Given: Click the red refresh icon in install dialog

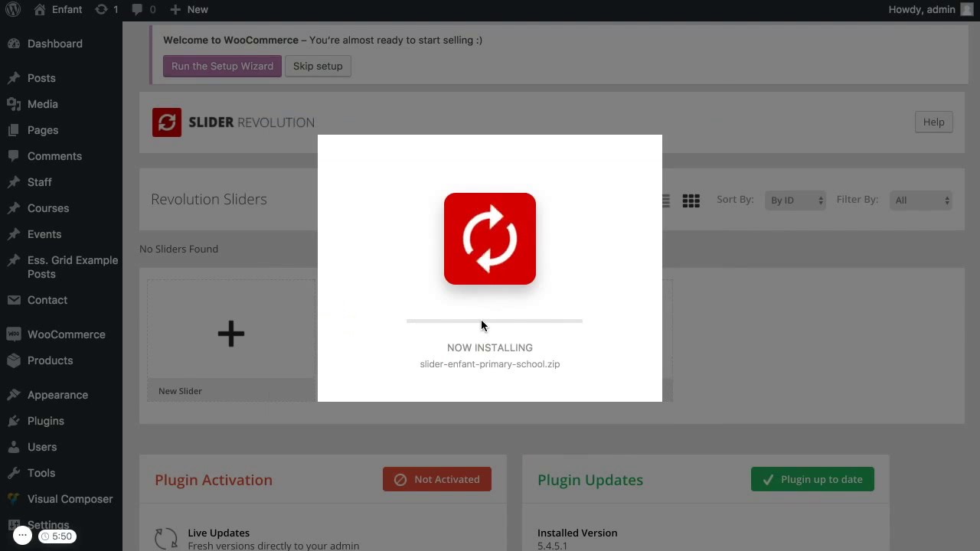Looking at the screenshot, I should [x=490, y=239].
